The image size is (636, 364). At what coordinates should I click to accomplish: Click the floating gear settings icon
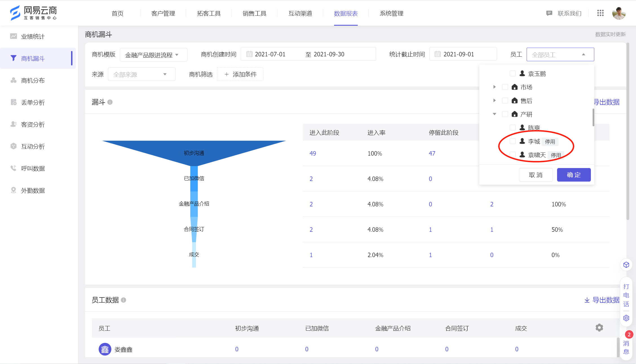[x=626, y=318]
